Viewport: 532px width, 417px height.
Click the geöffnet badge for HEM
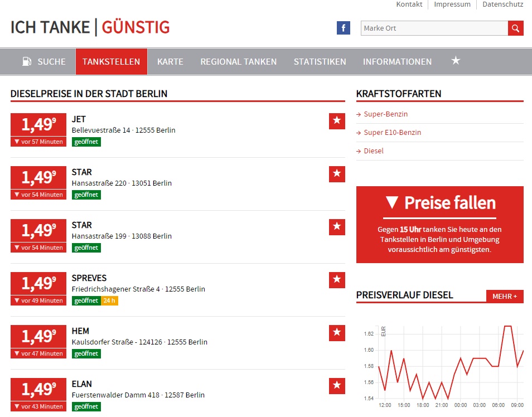click(86, 353)
